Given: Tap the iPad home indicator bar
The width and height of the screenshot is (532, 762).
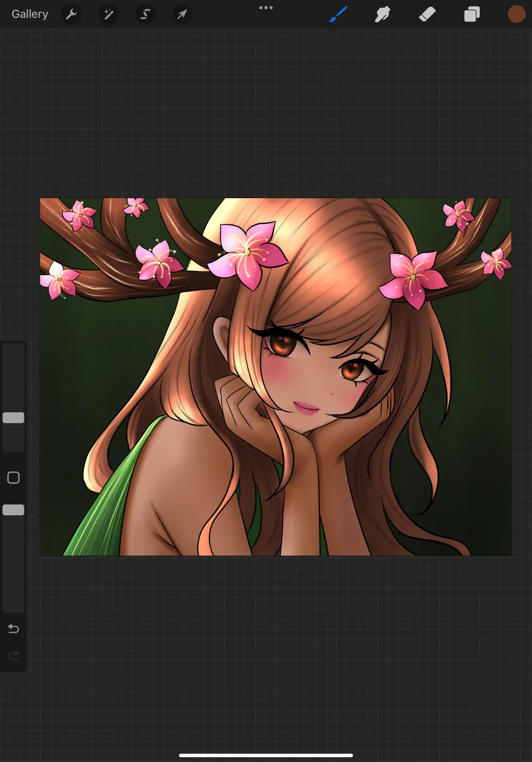Looking at the screenshot, I should click(x=266, y=755).
